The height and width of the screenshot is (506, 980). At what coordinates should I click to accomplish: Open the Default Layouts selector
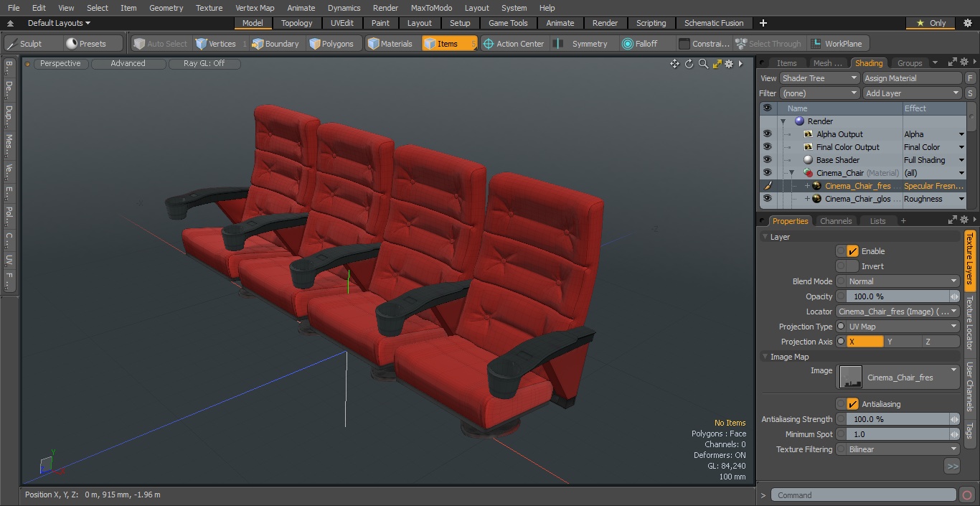58,23
